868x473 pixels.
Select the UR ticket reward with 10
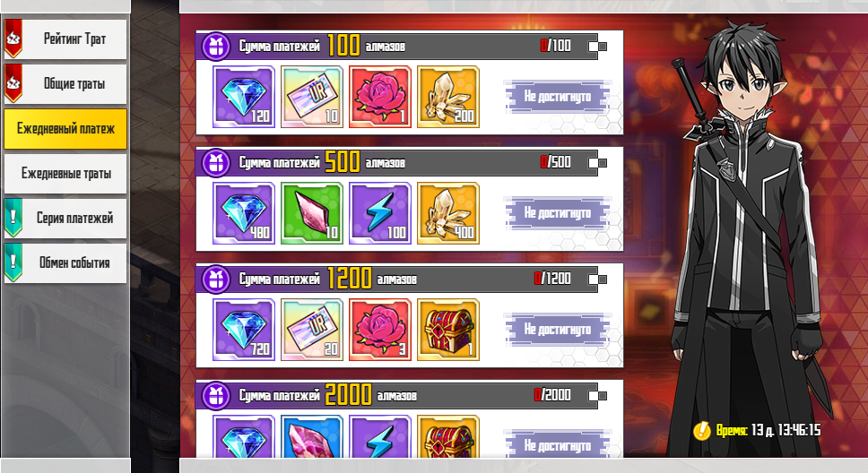(x=312, y=97)
